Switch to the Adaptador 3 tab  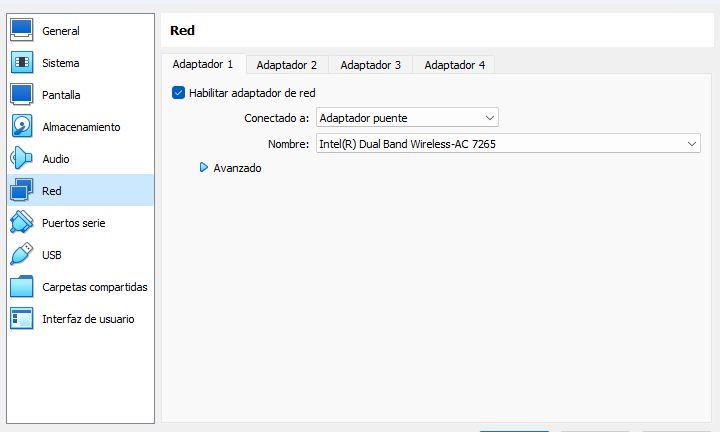pos(371,65)
